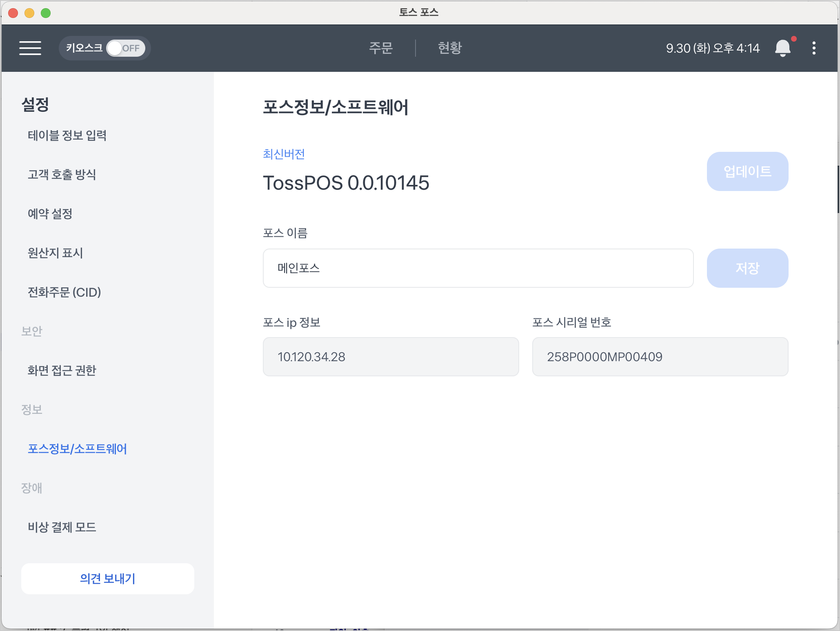The image size is (840, 631).
Task: Open 테이블 정보 입력 settings
Action: [67, 135]
